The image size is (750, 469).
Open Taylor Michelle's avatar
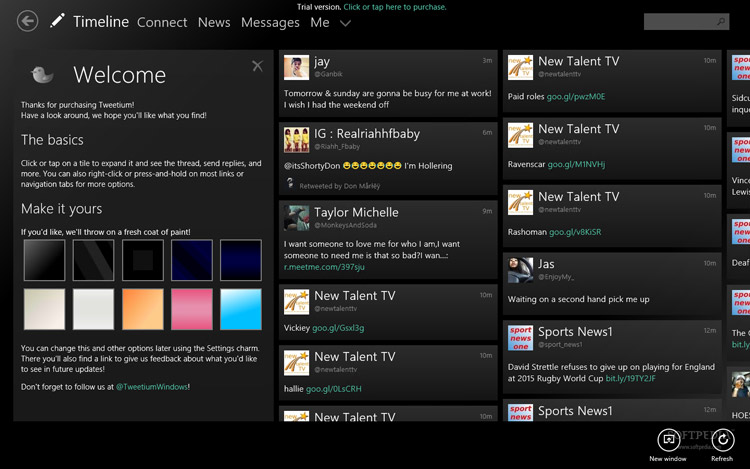[x=296, y=218]
